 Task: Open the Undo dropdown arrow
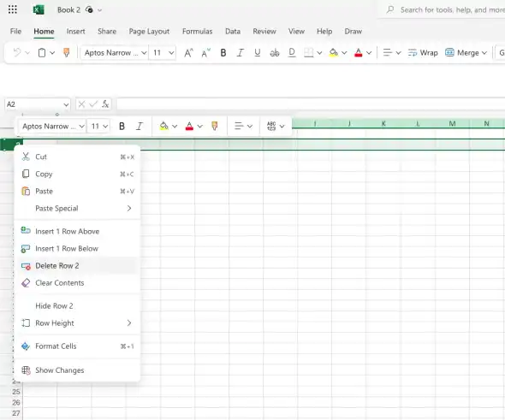click(x=27, y=52)
